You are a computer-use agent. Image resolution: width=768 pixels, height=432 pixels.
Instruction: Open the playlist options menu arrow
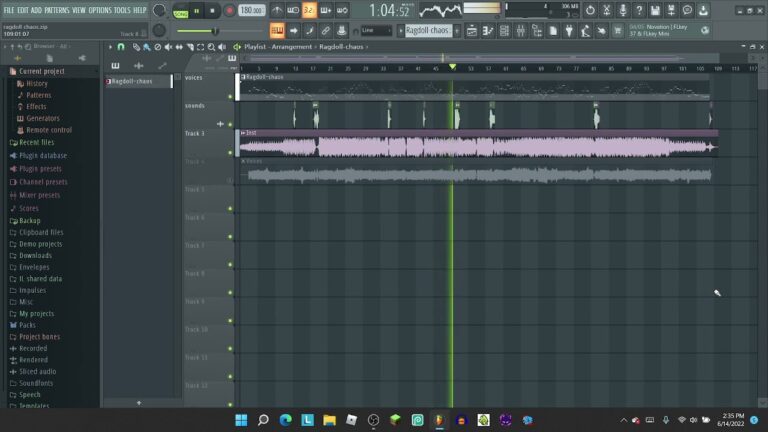tap(110, 47)
